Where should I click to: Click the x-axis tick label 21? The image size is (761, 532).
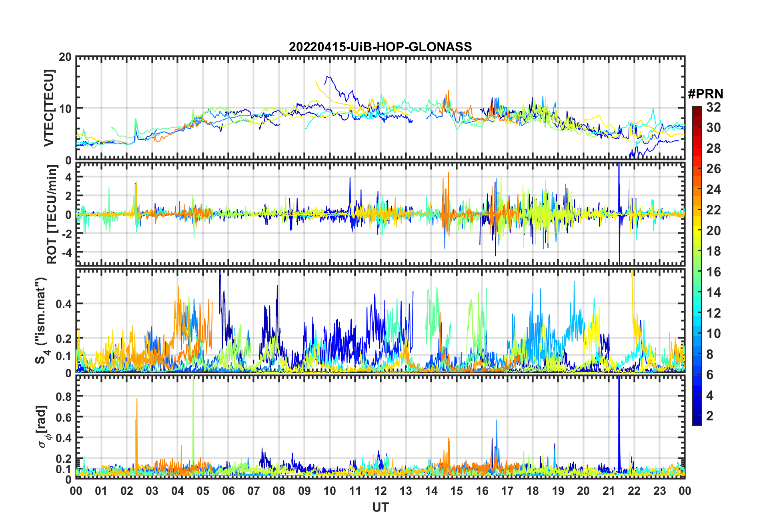pyautogui.click(x=609, y=491)
